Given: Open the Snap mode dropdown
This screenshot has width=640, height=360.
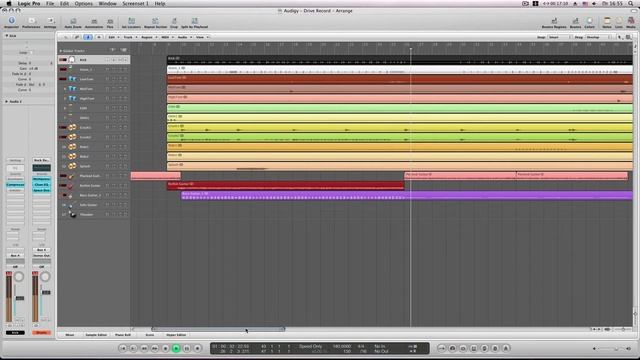Looking at the screenshot, I should pyautogui.click(x=560, y=37).
